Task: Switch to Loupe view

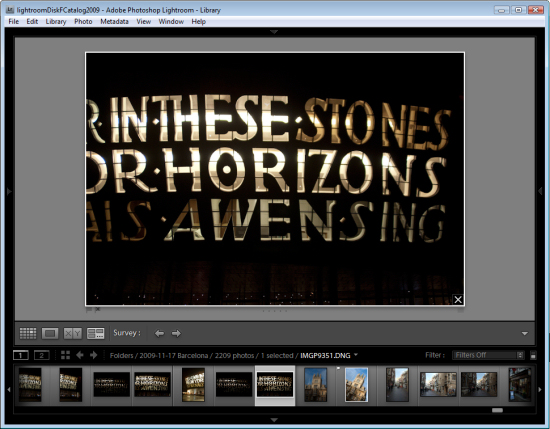Action: (50, 333)
